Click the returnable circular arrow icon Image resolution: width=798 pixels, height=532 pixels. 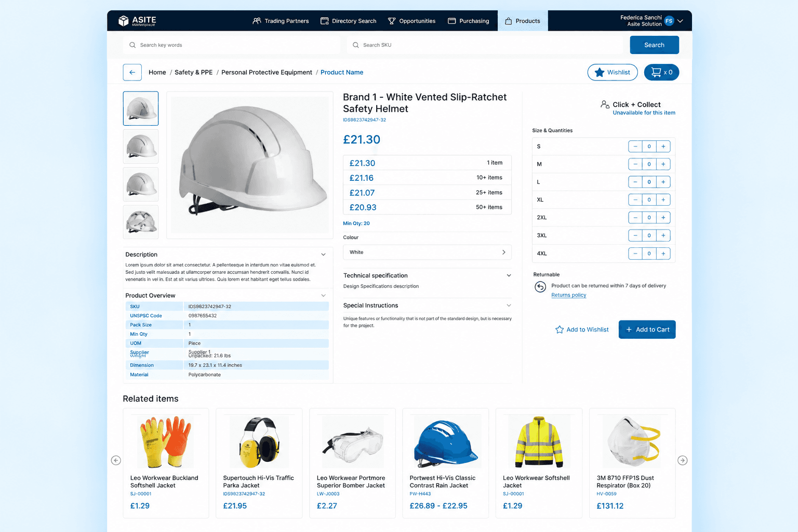(x=540, y=287)
